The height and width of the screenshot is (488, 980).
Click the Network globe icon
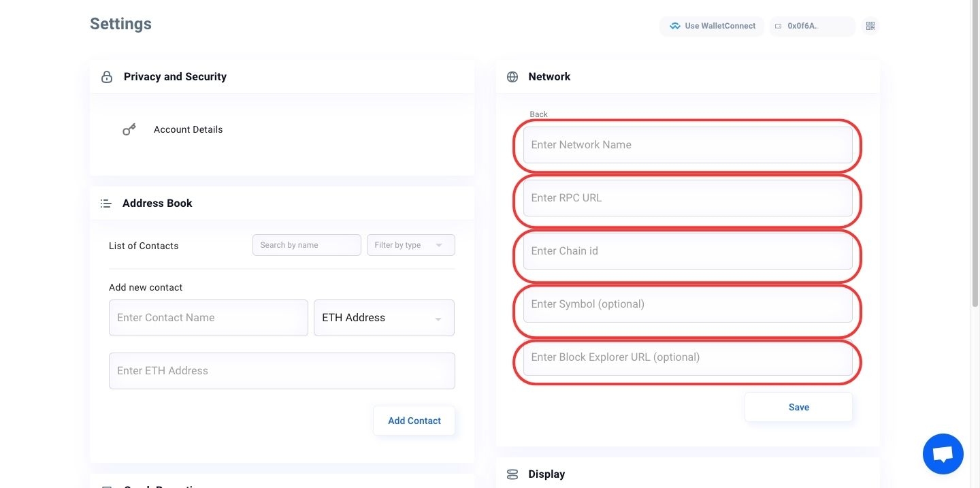coord(512,77)
